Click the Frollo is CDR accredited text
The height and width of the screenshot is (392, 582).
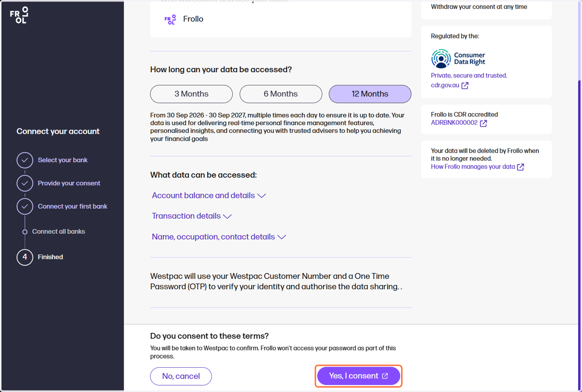pyautogui.click(x=465, y=114)
